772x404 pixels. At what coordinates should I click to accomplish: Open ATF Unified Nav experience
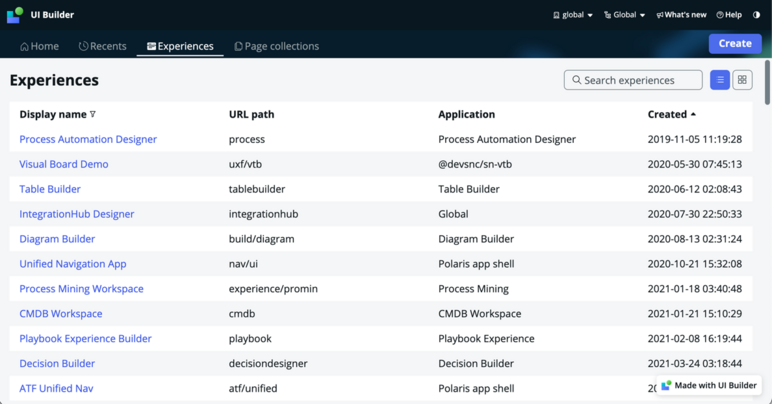click(x=57, y=389)
